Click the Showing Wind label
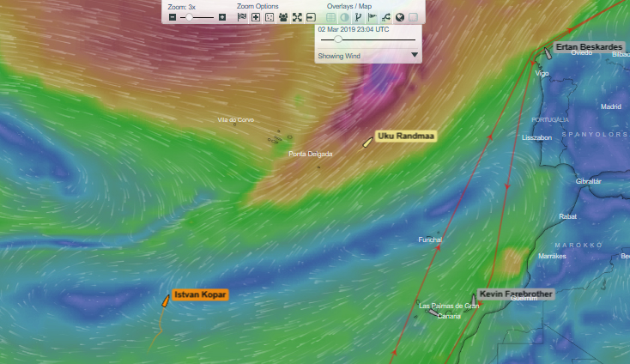This screenshot has width=630, height=364. click(339, 56)
